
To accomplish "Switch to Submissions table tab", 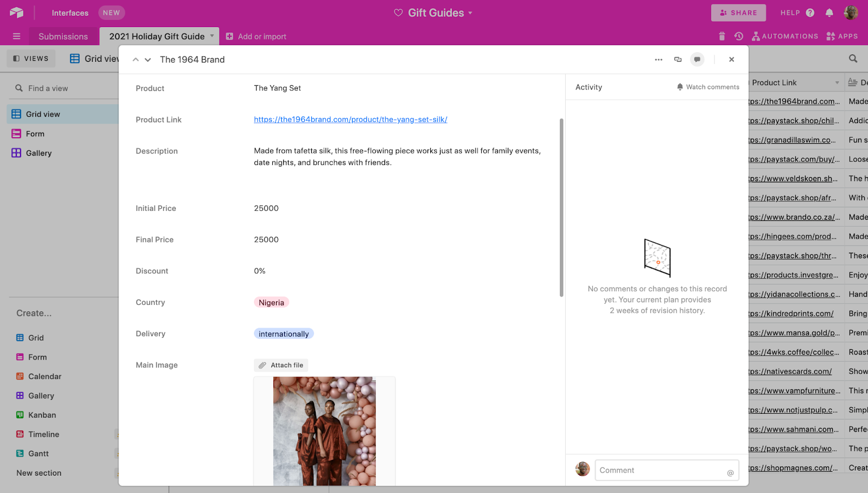I will coord(63,36).
